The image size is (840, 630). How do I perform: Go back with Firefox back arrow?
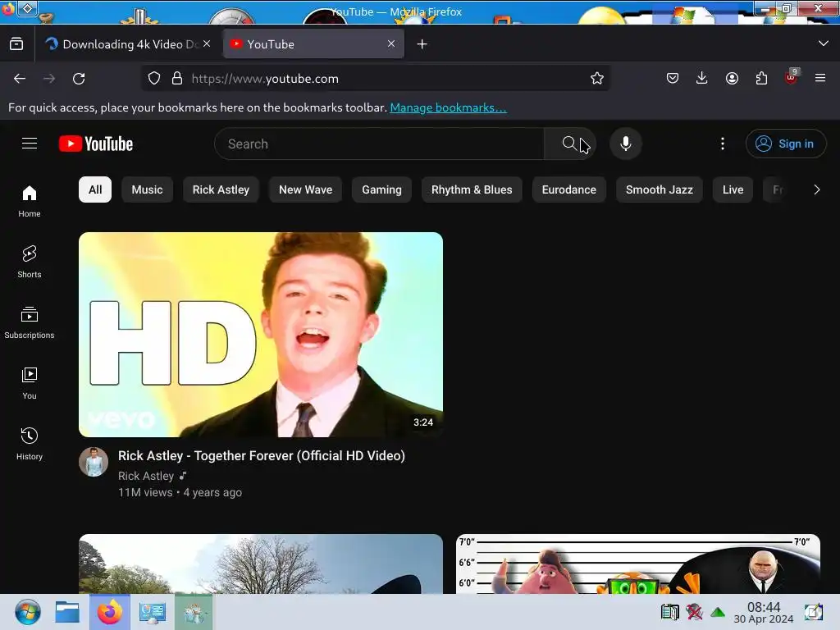click(x=20, y=79)
